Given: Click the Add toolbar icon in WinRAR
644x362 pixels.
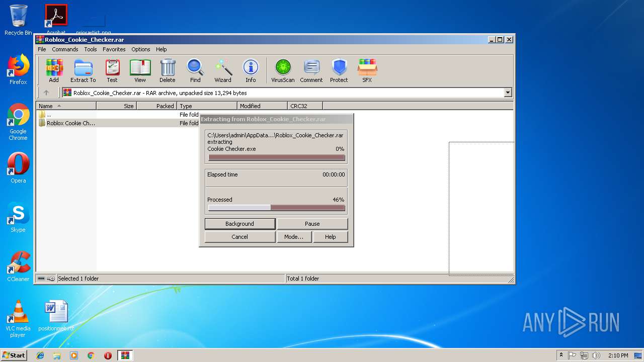Looking at the screenshot, I should (x=54, y=71).
